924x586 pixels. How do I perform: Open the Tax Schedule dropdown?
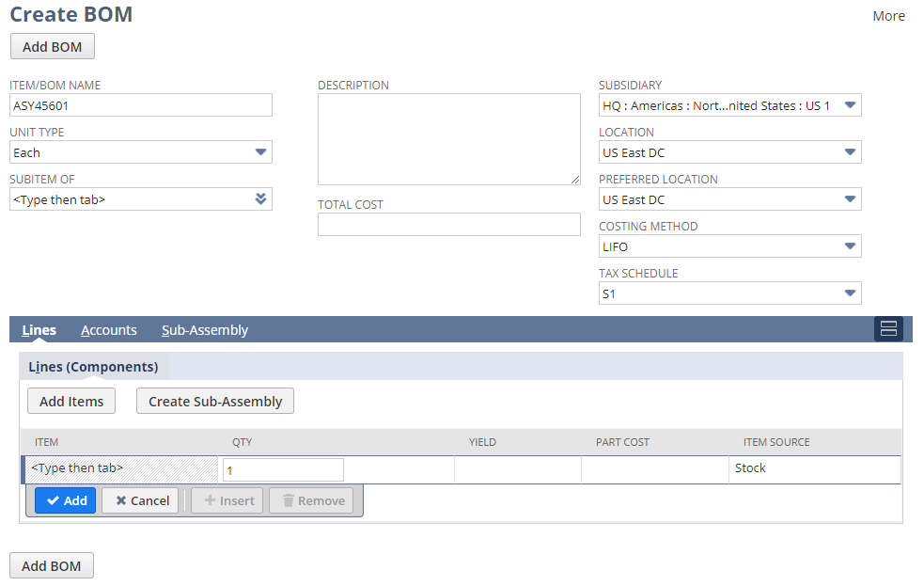849,293
